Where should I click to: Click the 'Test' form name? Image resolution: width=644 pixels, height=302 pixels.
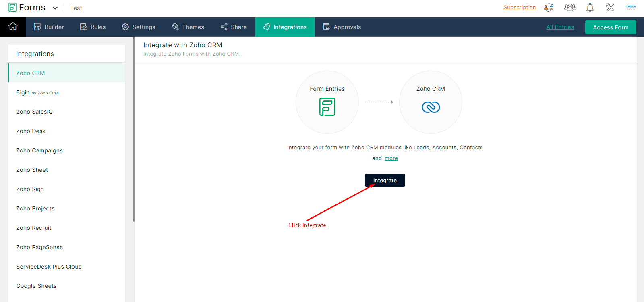(x=76, y=8)
